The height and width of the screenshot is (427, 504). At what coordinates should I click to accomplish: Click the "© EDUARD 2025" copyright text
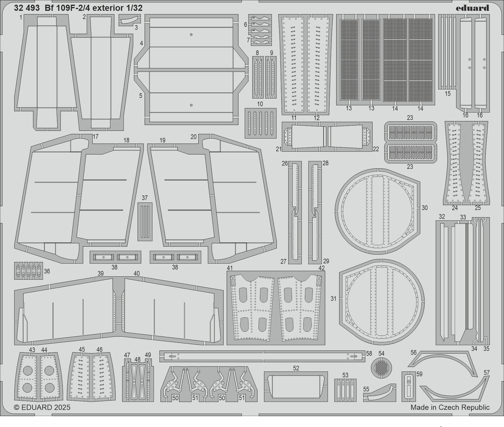(x=42, y=407)
